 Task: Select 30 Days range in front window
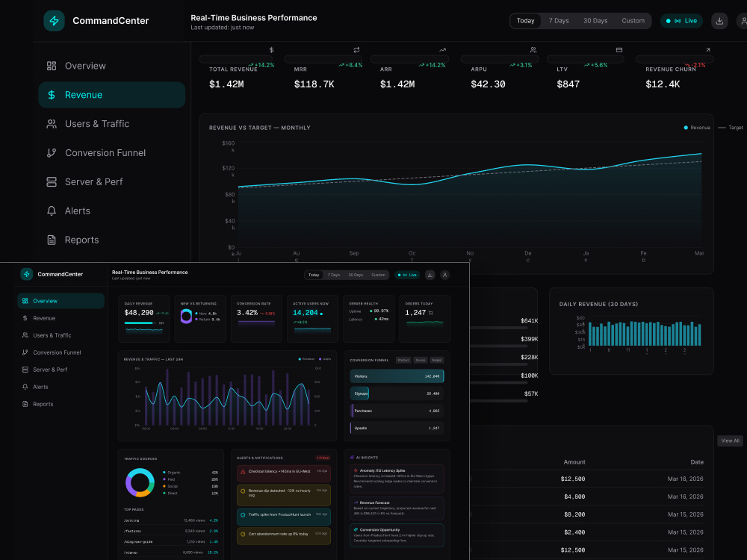356,275
